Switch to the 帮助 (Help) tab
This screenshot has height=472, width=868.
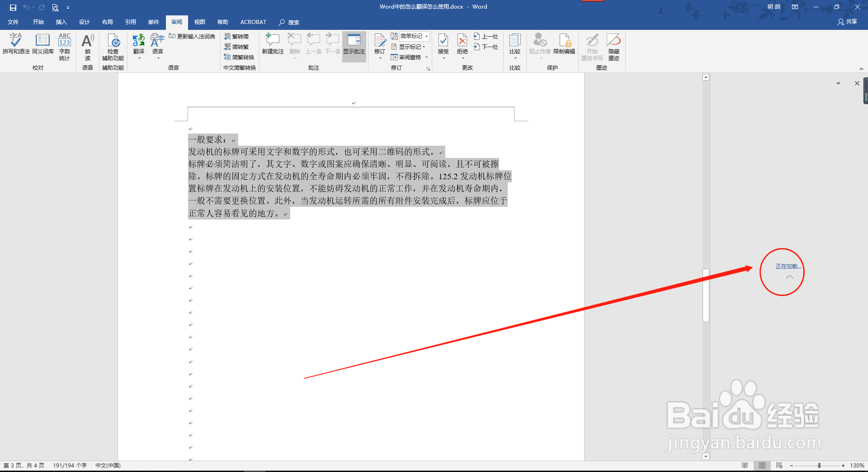pos(223,22)
